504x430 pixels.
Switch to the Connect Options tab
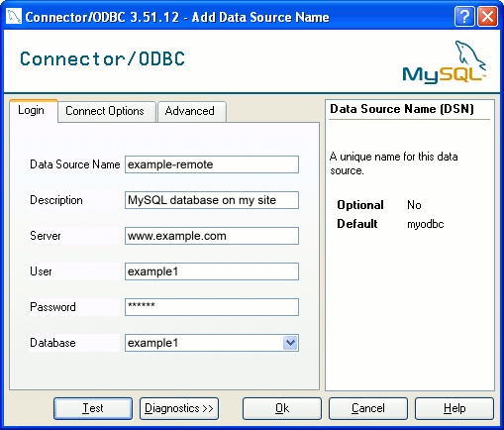(106, 111)
